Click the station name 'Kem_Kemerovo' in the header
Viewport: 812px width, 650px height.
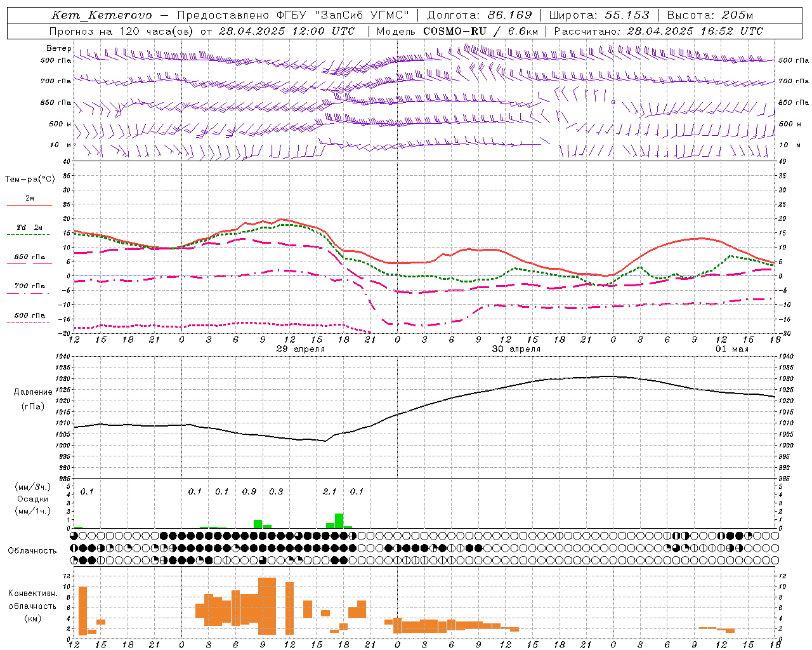(x=101, y=15)
